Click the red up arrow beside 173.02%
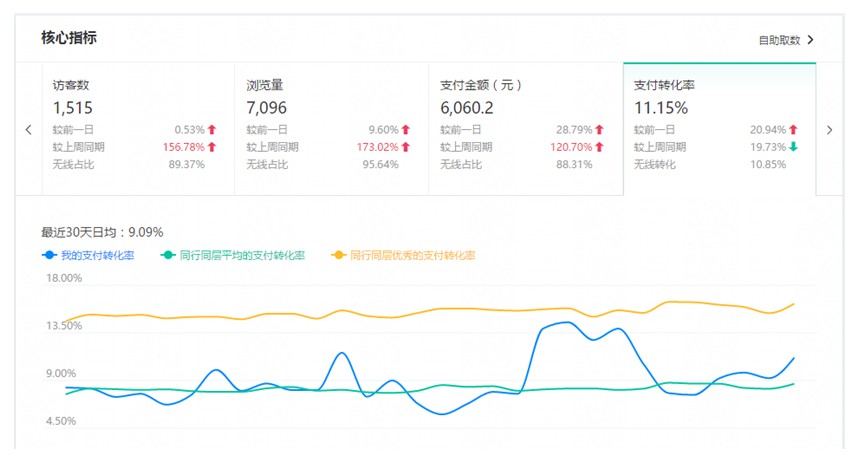This screenshot has height=460, width=861. pyautogui.click(x=406, y=147)
